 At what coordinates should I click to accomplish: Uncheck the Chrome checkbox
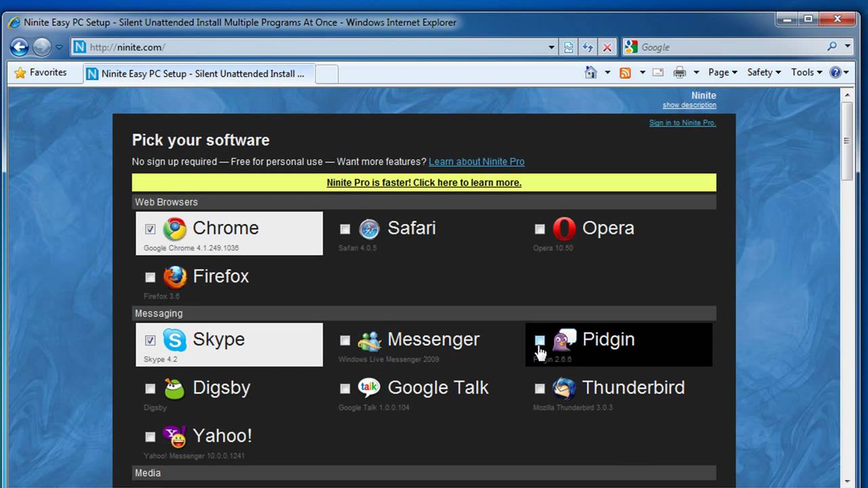tap(150, 229)
